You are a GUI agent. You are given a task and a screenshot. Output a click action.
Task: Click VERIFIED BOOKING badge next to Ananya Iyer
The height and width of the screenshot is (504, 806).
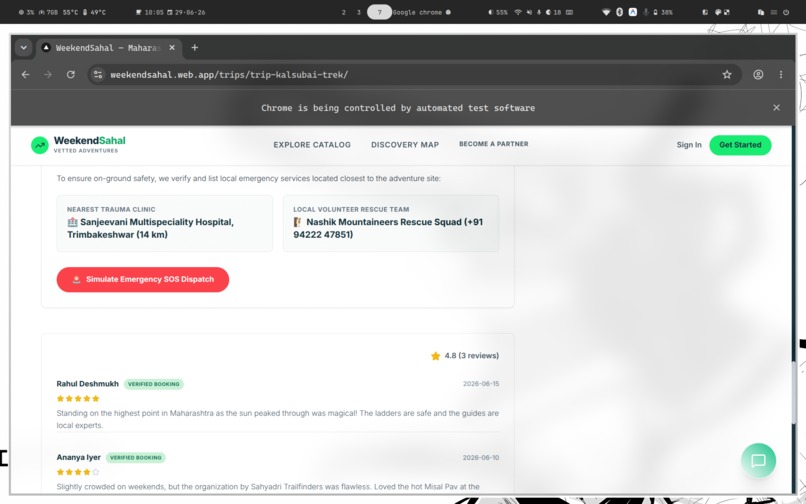click(136, 458)
